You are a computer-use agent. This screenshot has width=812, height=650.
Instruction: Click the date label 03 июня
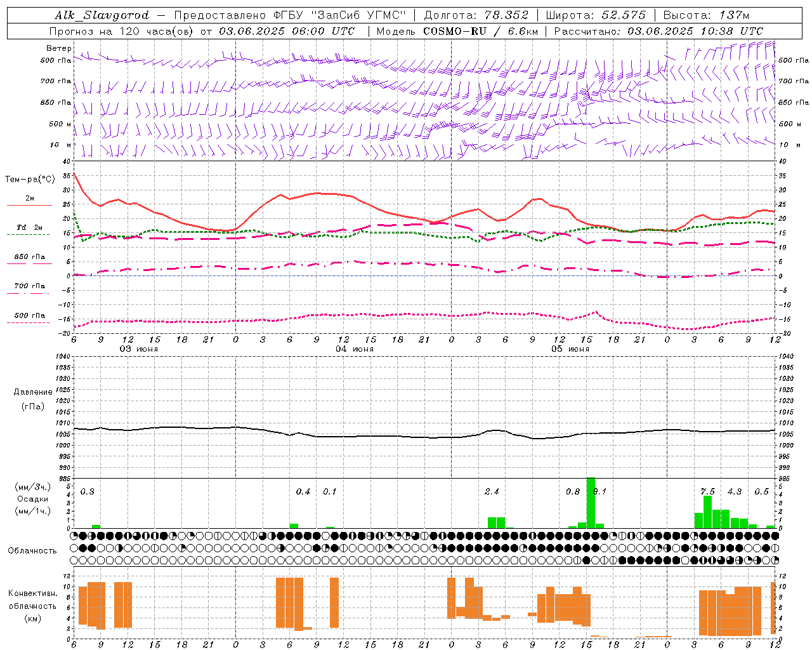(139, 349)
